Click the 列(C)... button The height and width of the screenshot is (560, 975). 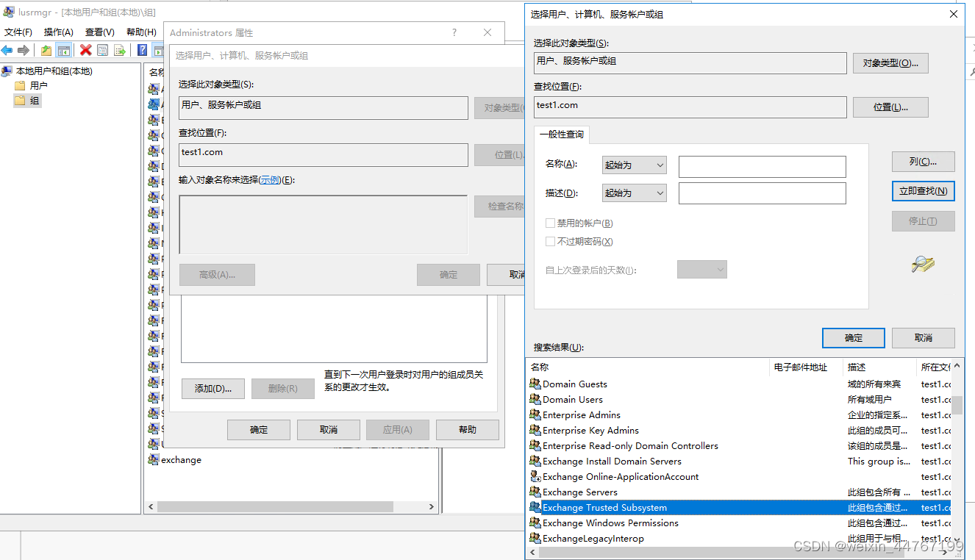click(923, 162)
